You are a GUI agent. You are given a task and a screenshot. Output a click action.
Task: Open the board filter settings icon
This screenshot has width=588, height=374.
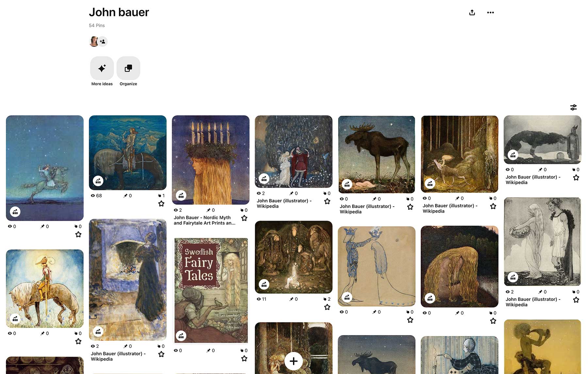tap(573, 107)
